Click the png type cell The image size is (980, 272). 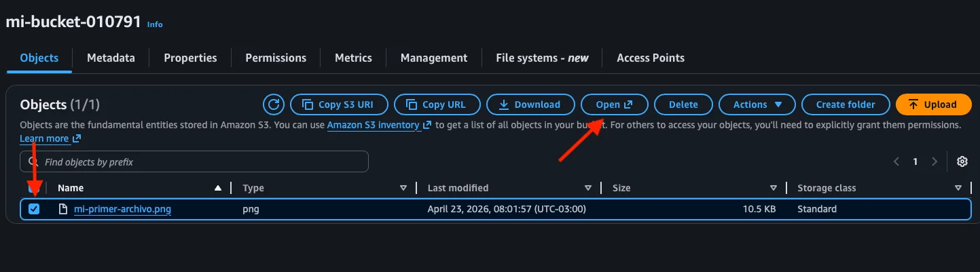click(x=251, y=209)
